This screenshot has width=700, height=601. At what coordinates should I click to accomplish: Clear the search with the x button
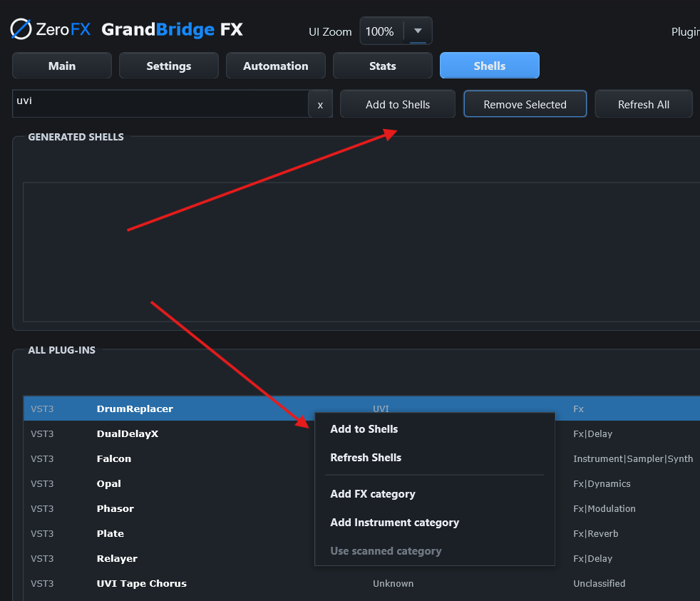pos(320,105)
